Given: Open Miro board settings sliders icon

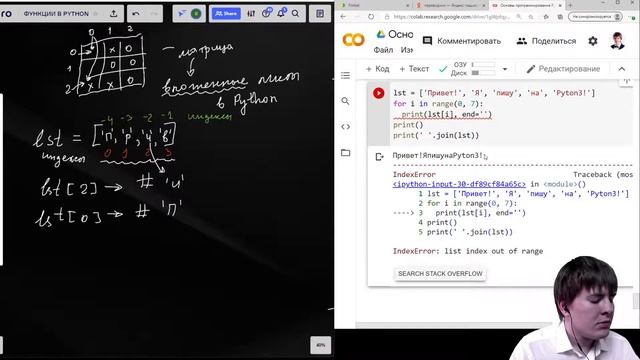Looking at the screenshot, I should (x=251, y=13).
